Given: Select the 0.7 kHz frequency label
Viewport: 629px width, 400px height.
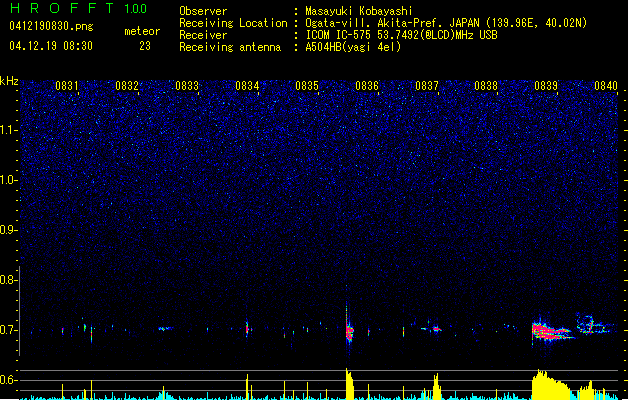Looking at the screenshot, I should [x=8, y=330].
